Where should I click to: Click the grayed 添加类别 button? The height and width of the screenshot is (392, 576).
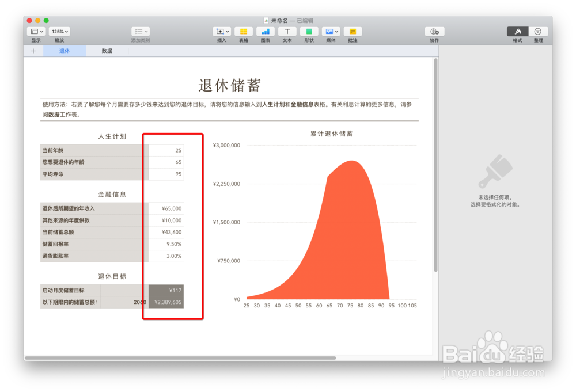point(141,32)
